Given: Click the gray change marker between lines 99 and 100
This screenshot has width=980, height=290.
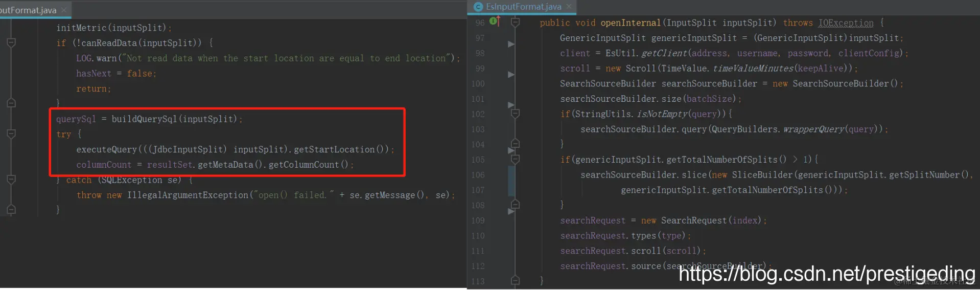Looking at the screenshot, I should click(x=511, y=75).
